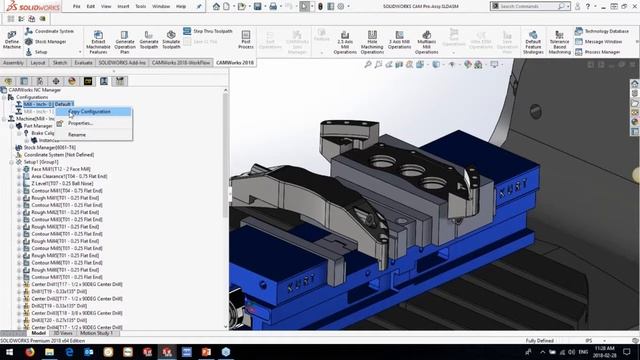Screen dimensions: 640x360
Task: Expand the Center Drill1 operation node
Action: click(x=19, y=284)
